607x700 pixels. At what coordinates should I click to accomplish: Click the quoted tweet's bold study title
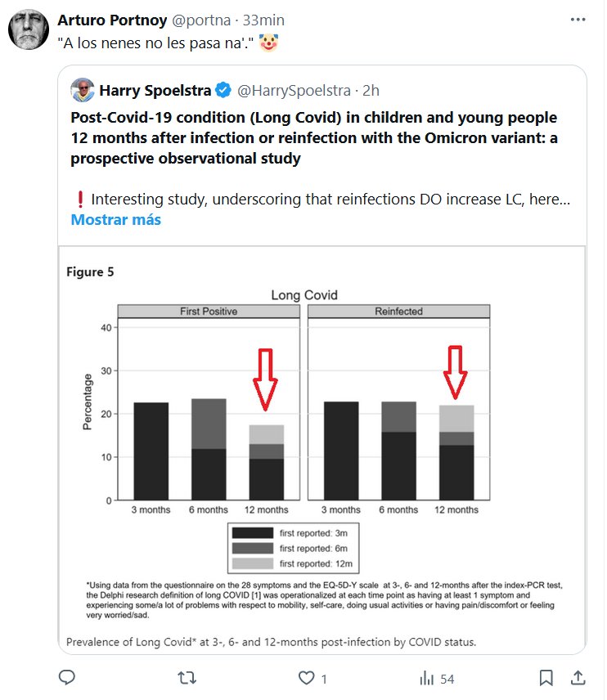point(314,138)
